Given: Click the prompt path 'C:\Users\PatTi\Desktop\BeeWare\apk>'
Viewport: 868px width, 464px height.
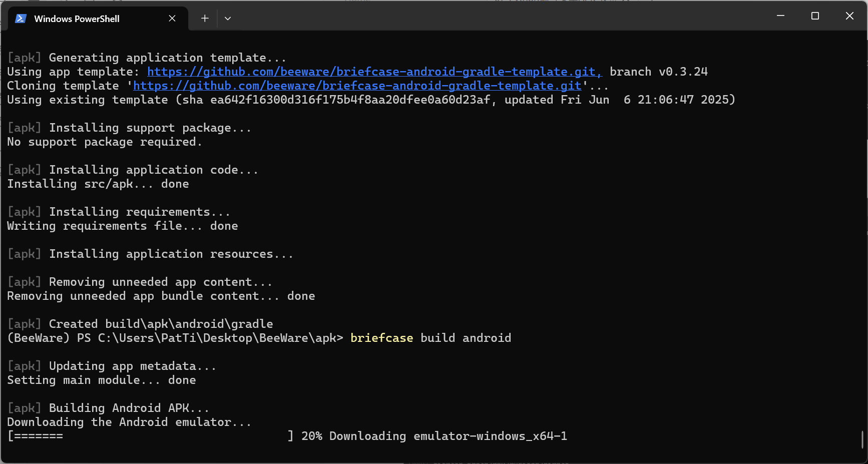Looking at the screenshot, I should pos(221,338).
